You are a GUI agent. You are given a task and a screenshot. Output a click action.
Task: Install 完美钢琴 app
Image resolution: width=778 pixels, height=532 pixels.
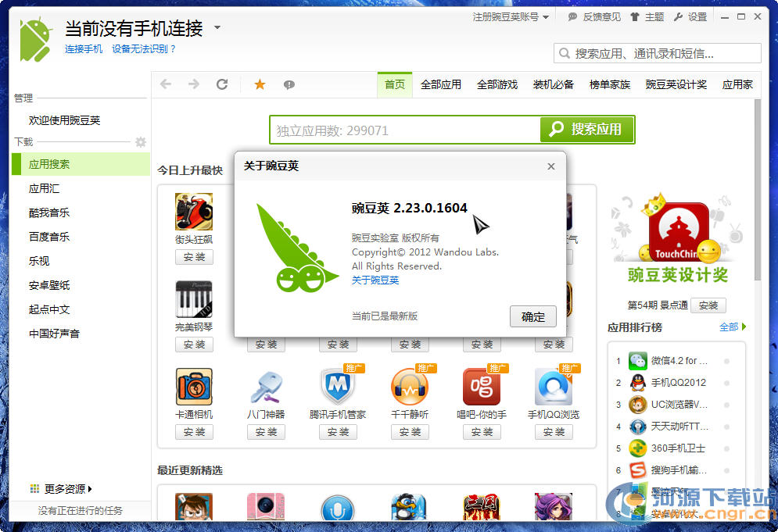point(194,344)
